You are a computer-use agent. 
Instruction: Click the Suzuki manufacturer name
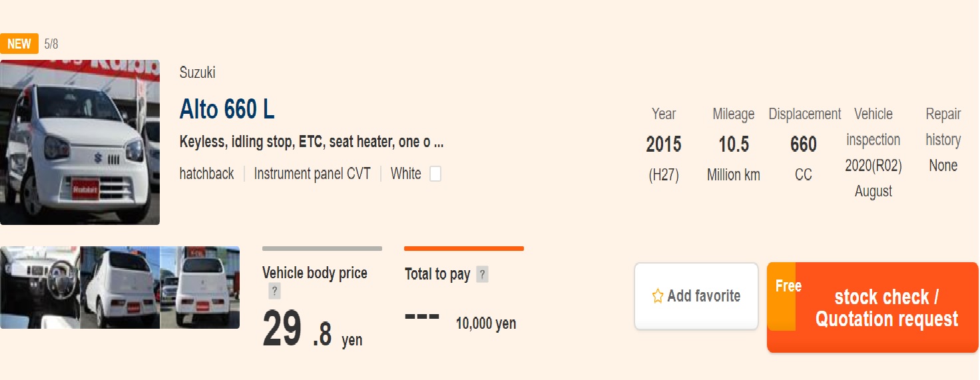pos(197,73)
